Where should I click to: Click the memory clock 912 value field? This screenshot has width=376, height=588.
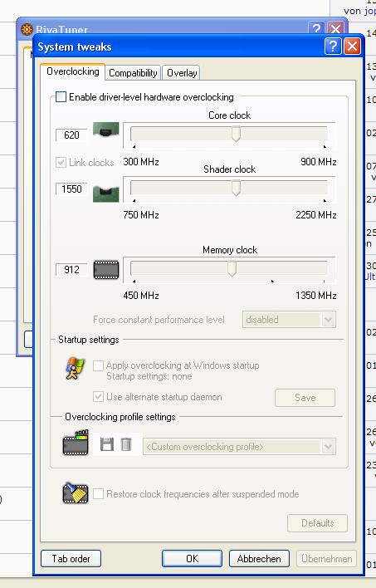pyautogui.click(x=71, y=270)
